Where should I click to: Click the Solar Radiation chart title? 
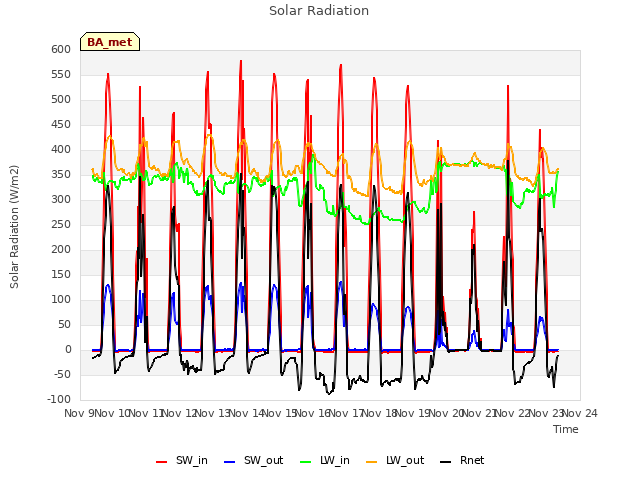(319, 11)
